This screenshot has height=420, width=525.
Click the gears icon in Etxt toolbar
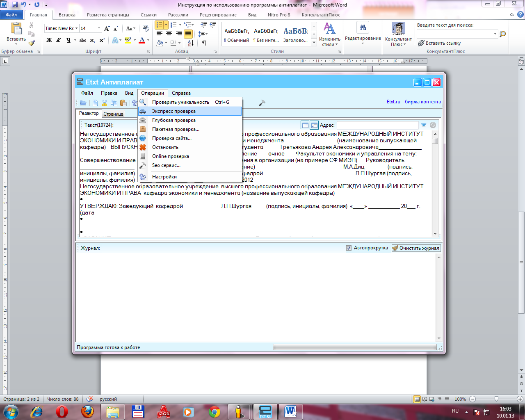pos(134,103)
